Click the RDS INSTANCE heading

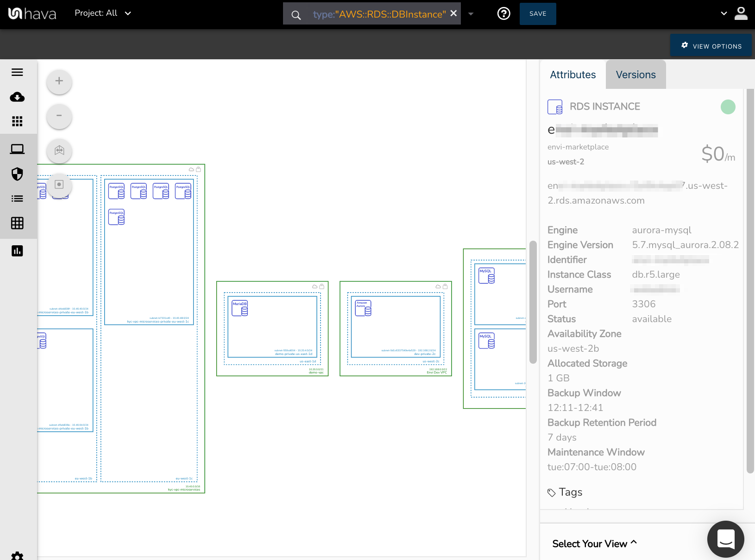tap(605, 106)
